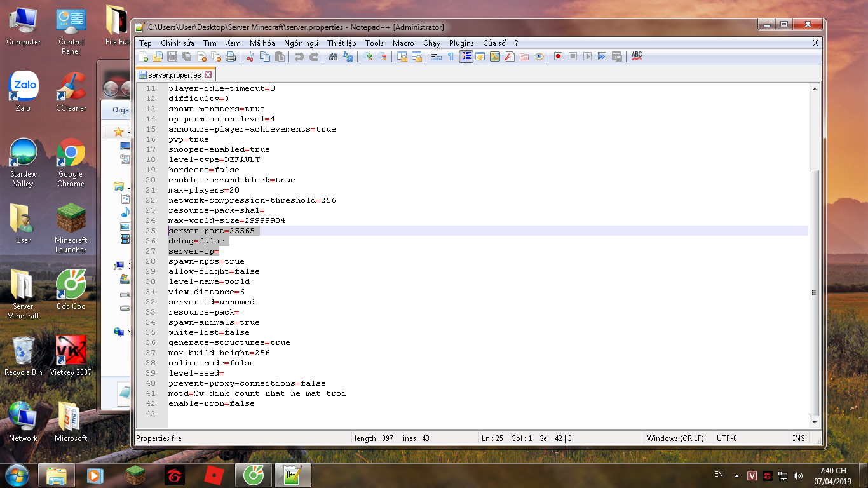Open the Ngôn ngữ menu
The image size is (868, 488).
point(301,43)
